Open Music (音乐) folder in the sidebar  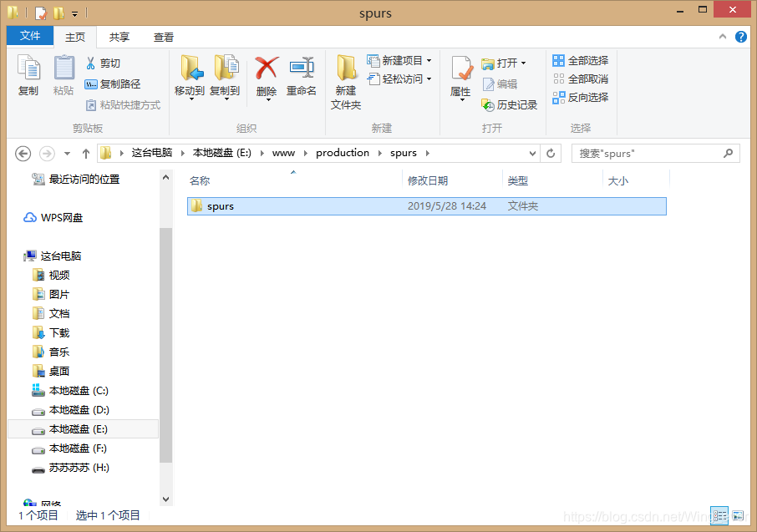click(51, 352)
